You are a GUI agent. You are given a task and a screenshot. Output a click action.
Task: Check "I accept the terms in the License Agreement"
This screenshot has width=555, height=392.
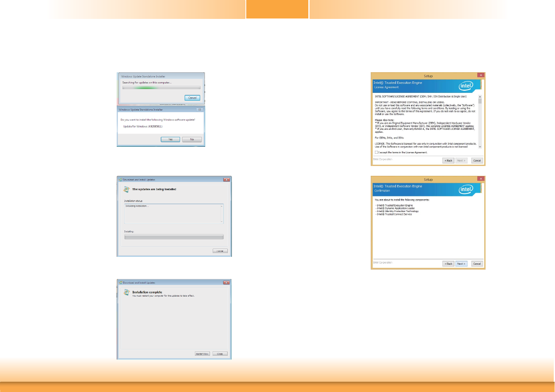[376, 152]
